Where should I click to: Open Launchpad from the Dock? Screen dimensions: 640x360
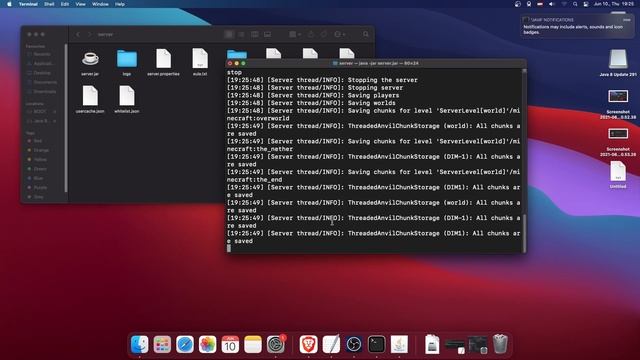tap(162, 344)
